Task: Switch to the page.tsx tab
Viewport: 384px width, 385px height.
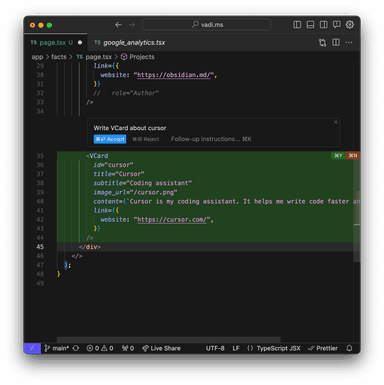Action: [x=52, y=42]
